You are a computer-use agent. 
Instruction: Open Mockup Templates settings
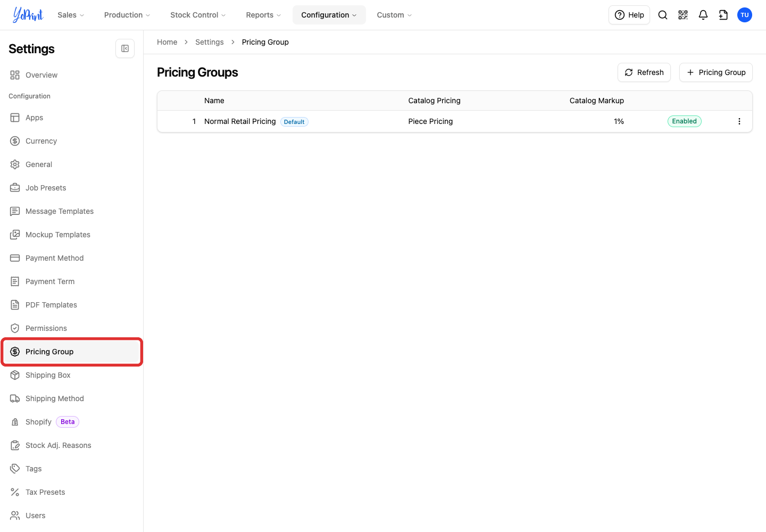pos(71,235)
